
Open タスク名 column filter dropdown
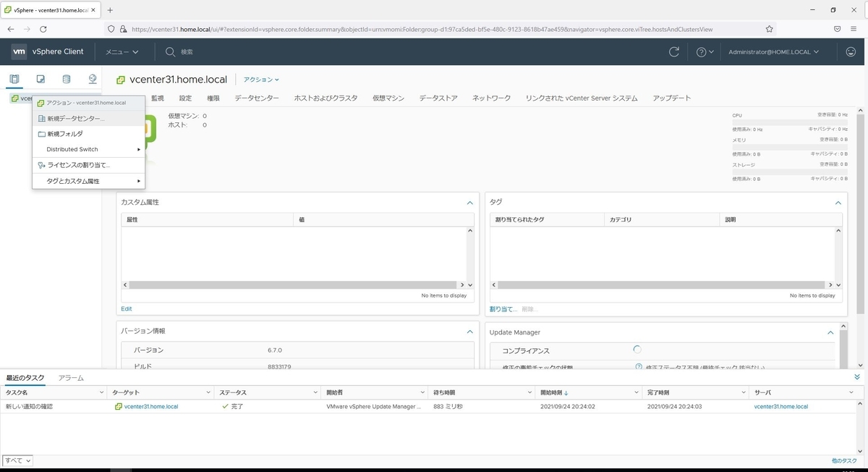101,392
